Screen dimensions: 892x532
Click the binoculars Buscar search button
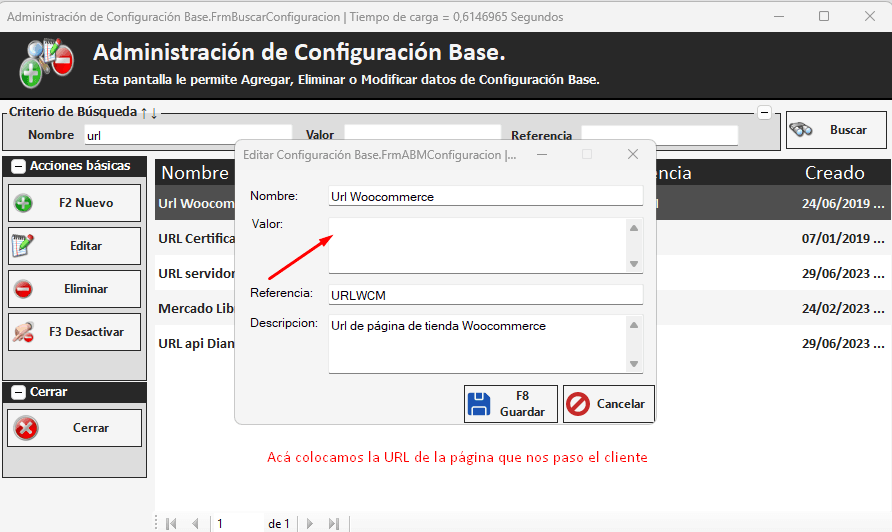click(x=825, y=130)
